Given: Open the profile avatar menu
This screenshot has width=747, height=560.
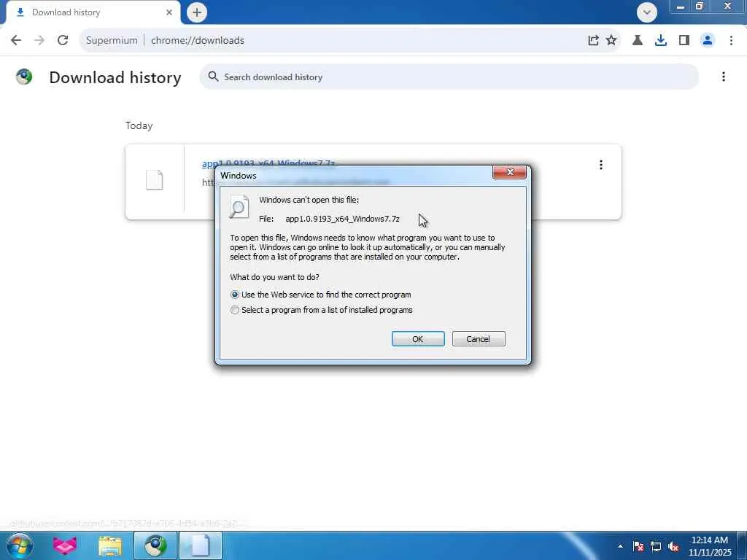Looking at the screenshot, I should 708,41.
